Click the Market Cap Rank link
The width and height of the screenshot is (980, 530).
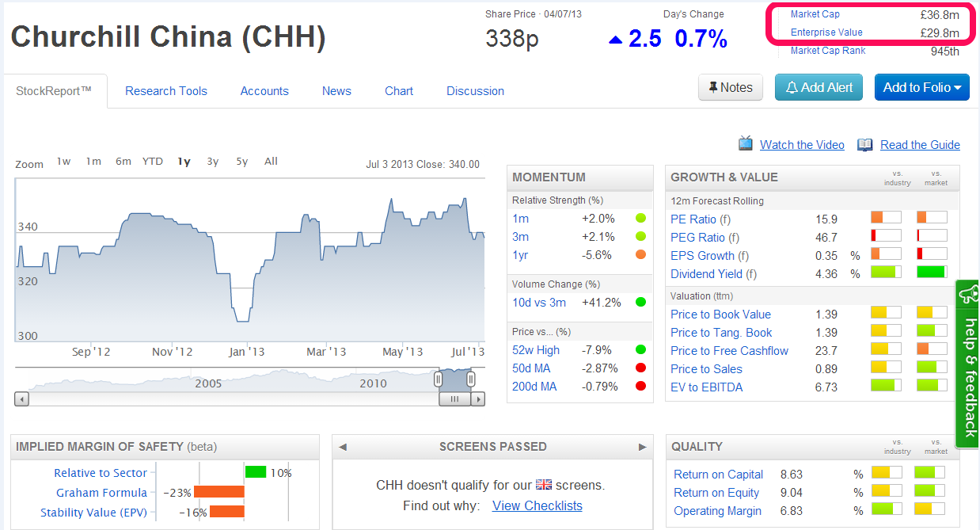828,51
